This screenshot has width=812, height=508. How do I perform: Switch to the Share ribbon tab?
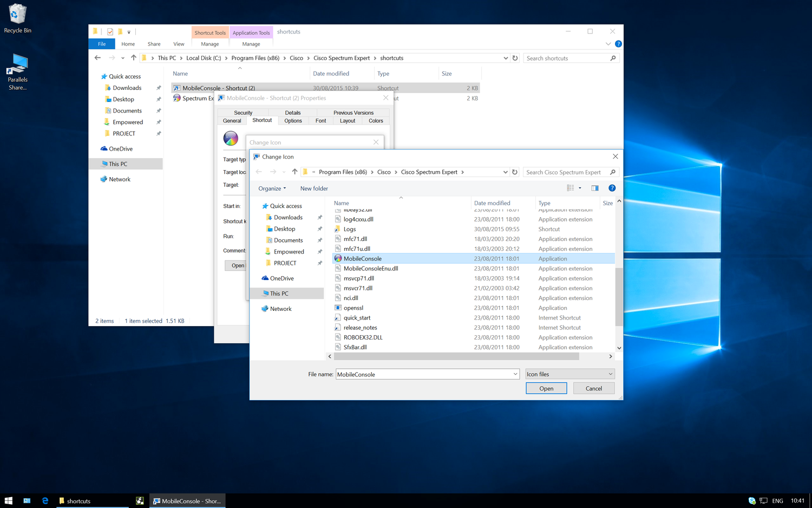154,44
